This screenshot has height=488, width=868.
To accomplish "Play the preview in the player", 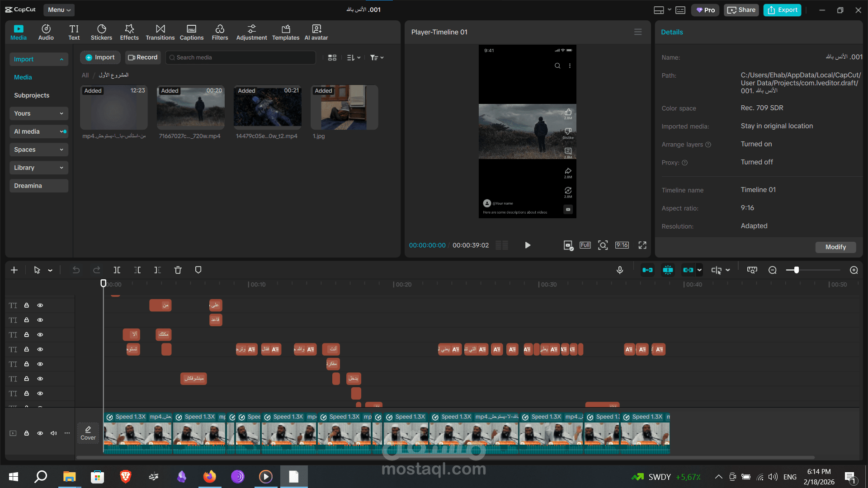I will coord(527,245).
